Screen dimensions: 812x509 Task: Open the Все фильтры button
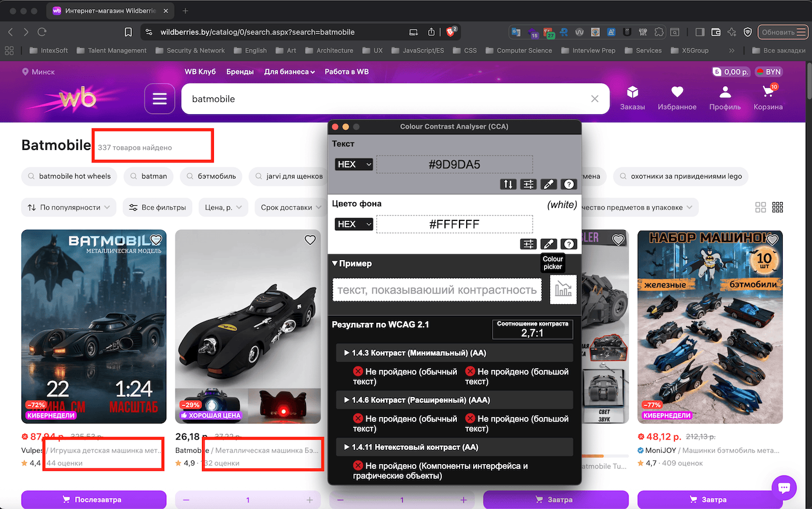(158, 207)
